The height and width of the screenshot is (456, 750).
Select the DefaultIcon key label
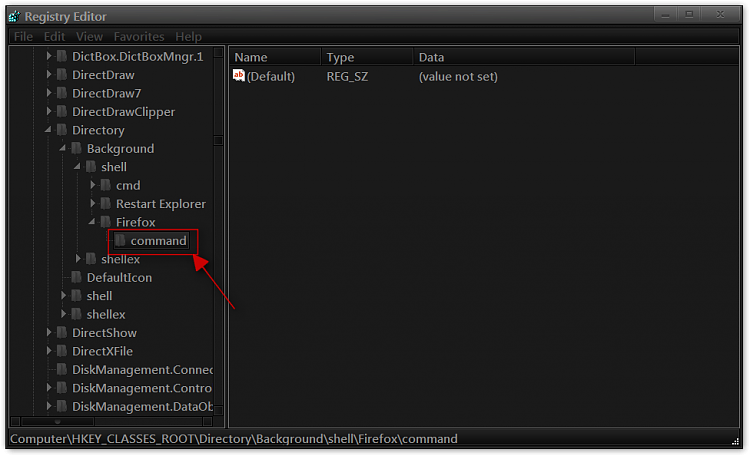pyautogui.click(x=119, y=278)
